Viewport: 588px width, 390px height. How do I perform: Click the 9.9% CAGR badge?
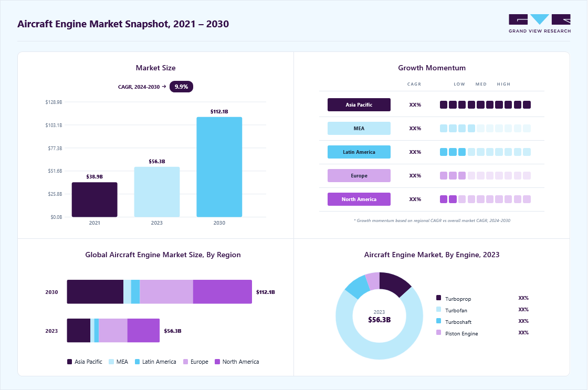(181, 87)
